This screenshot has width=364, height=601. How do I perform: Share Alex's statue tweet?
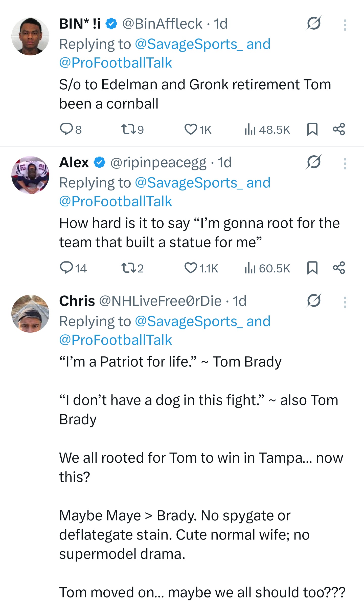point(339,268)
